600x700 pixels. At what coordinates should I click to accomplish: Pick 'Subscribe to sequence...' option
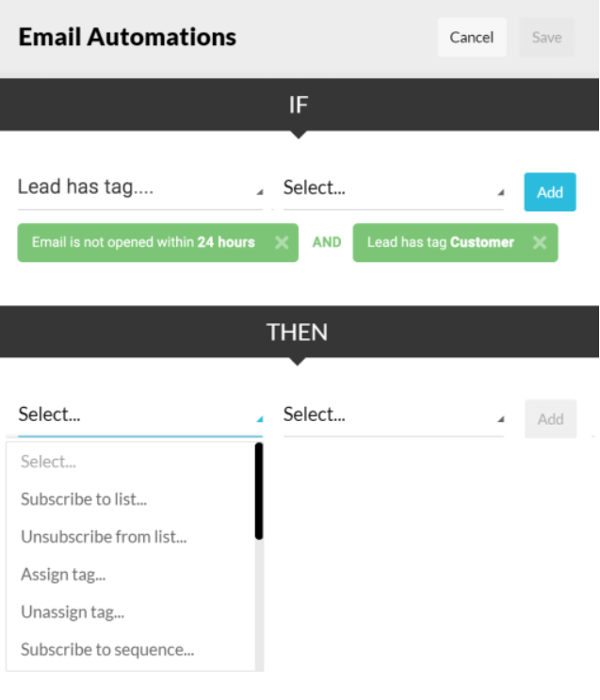(107, 650)
